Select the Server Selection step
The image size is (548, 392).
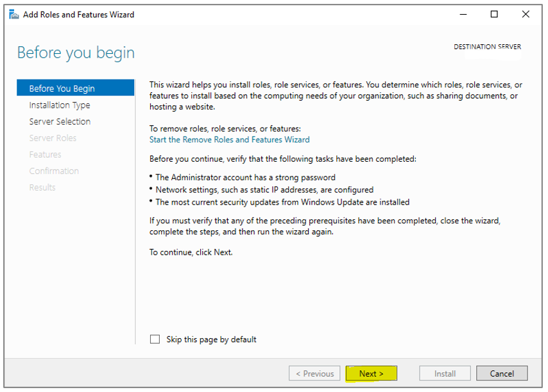click(60, 121)
